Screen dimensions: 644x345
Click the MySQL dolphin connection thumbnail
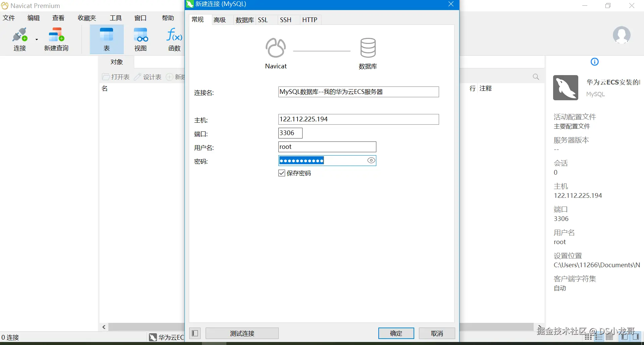tap(566, 88)
